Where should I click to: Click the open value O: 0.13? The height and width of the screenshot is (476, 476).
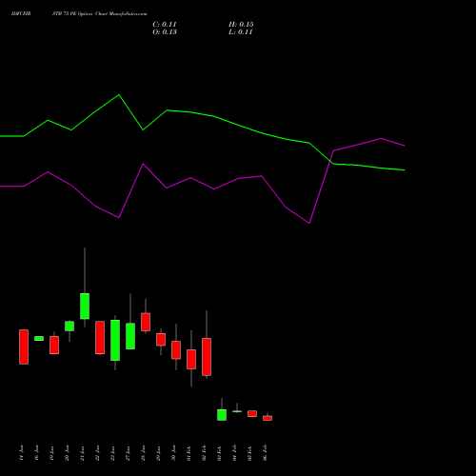pos(165,32)
